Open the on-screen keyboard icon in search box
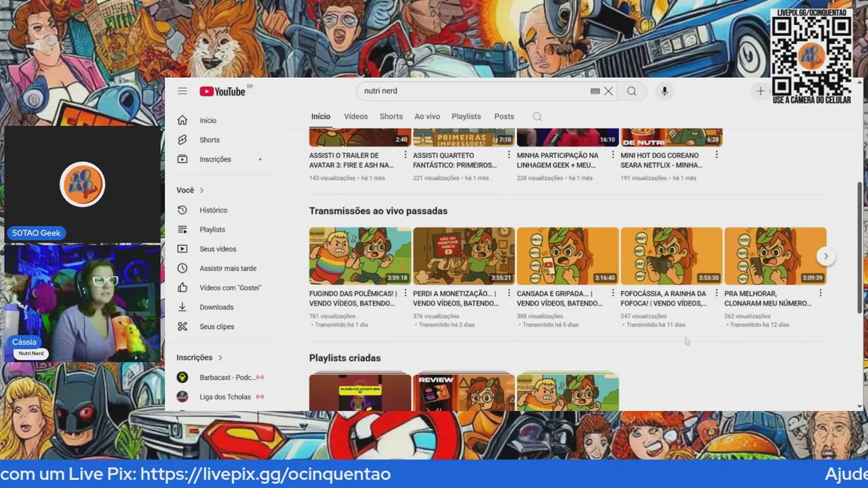The height and width of the screenshot is (488, 868). tap(595, 91)
